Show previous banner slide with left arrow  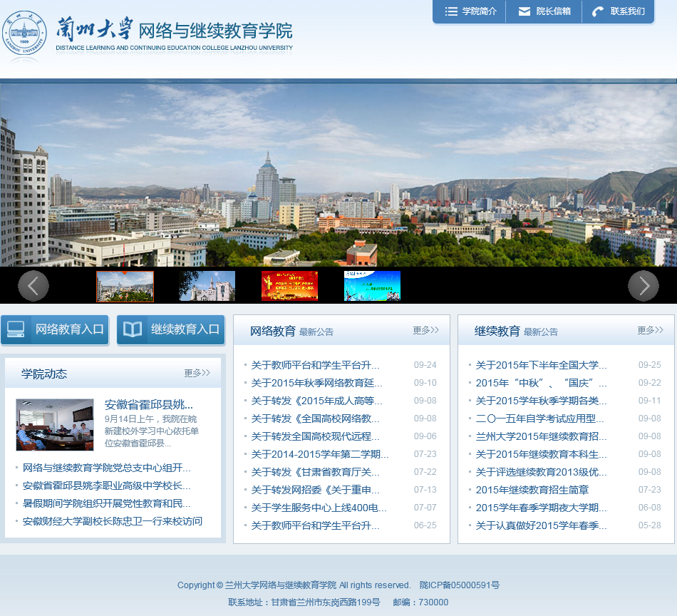(x=33, y=285)
